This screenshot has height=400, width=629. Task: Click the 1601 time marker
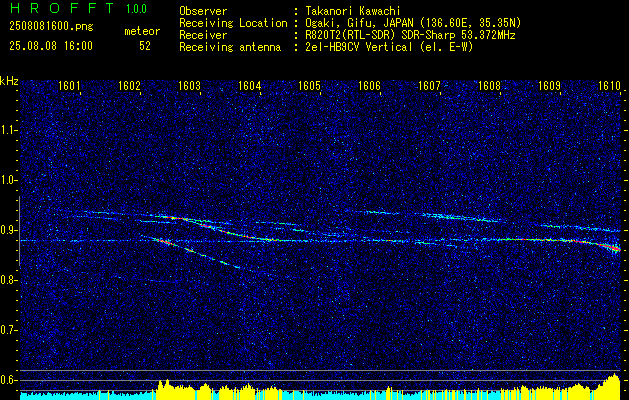69,85
